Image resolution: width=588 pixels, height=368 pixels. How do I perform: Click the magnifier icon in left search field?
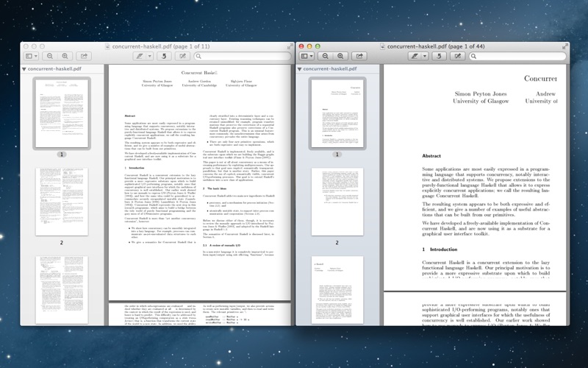tap(198, 56)
